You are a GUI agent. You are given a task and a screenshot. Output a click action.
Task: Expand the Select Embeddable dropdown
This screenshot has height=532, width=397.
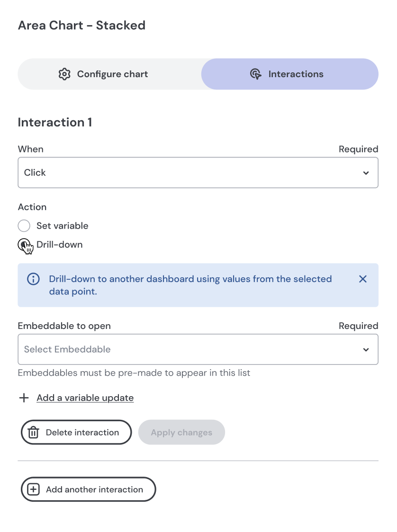pyautogui.click(x=189, y=349)
